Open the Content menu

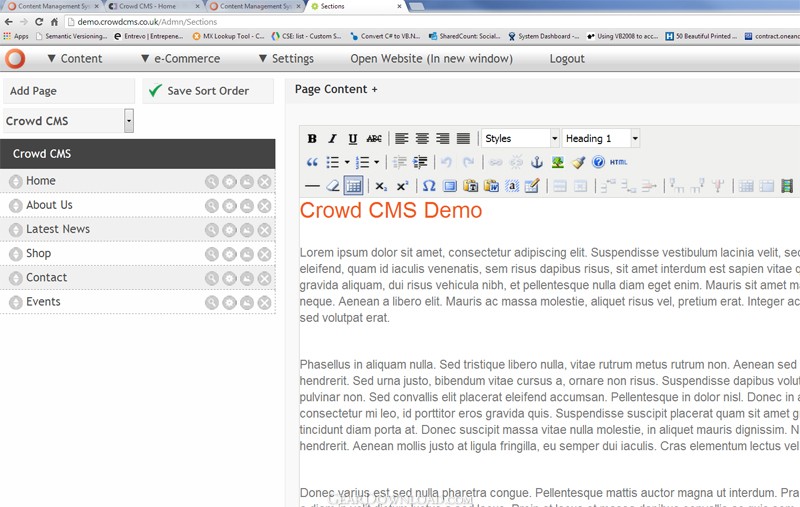click(75, 59)
